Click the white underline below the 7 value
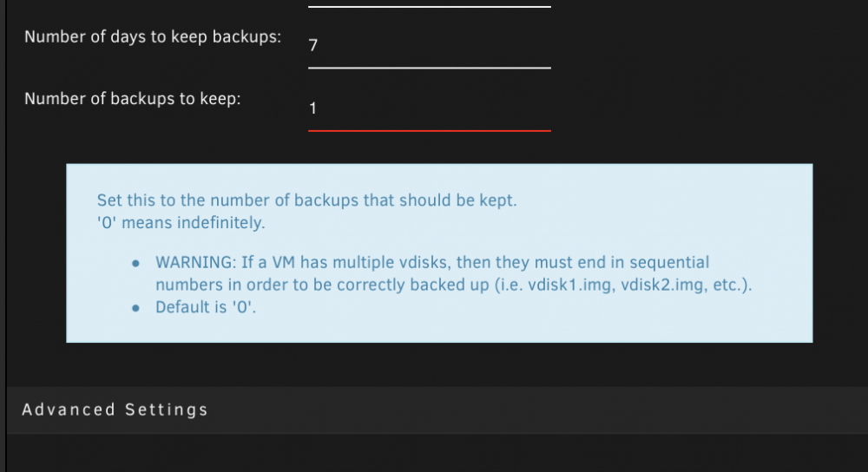This screenshot has height=472, width=868. [x=429, y=68]
